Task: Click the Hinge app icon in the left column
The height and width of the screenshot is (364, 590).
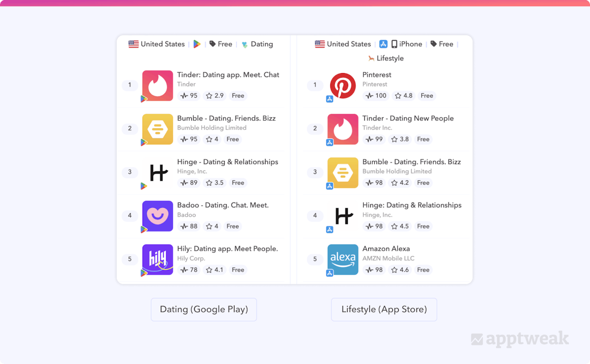Action: (157, 173)
